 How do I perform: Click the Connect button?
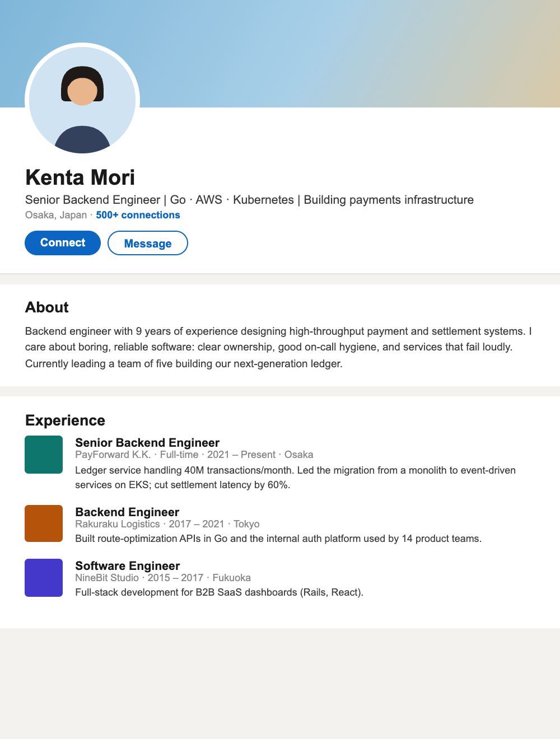click(x=63, y=243)
